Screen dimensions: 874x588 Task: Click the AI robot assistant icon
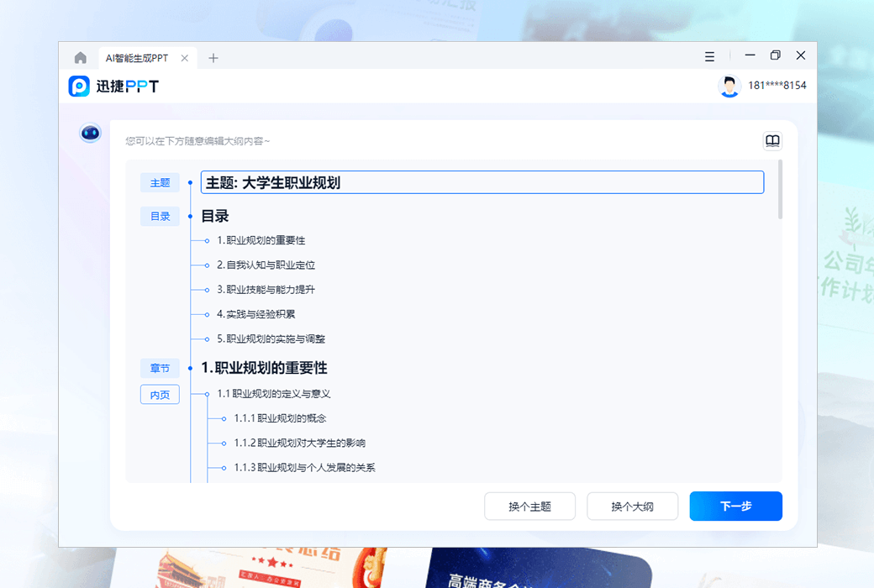(90, 133)
